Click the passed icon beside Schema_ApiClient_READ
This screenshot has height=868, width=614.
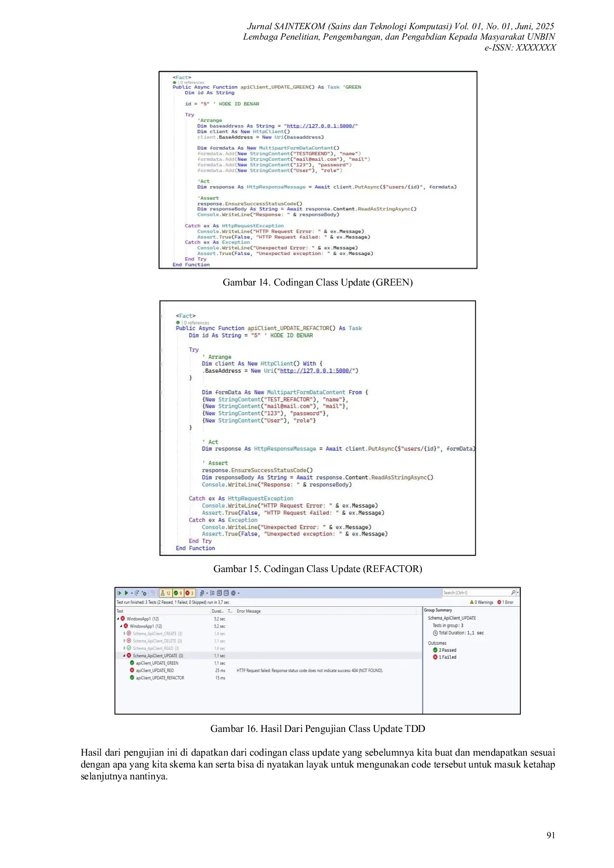click(129, 648)
